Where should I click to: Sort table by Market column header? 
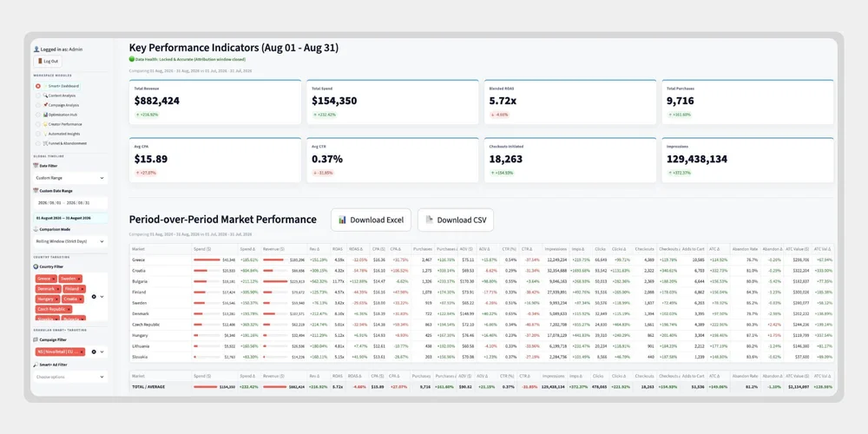point(161,250)
